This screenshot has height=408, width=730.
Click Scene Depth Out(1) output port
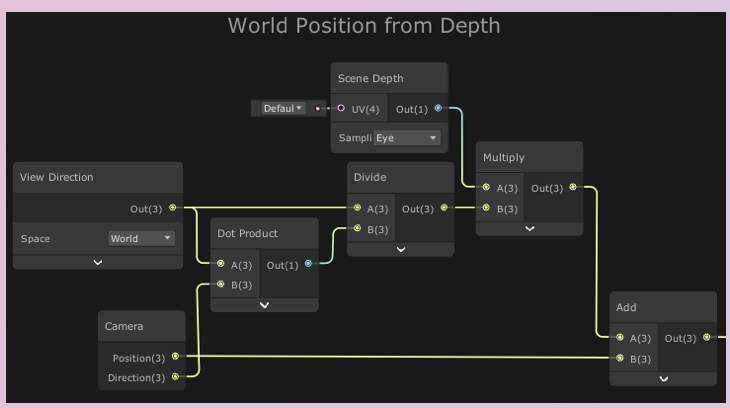point(438,108)
